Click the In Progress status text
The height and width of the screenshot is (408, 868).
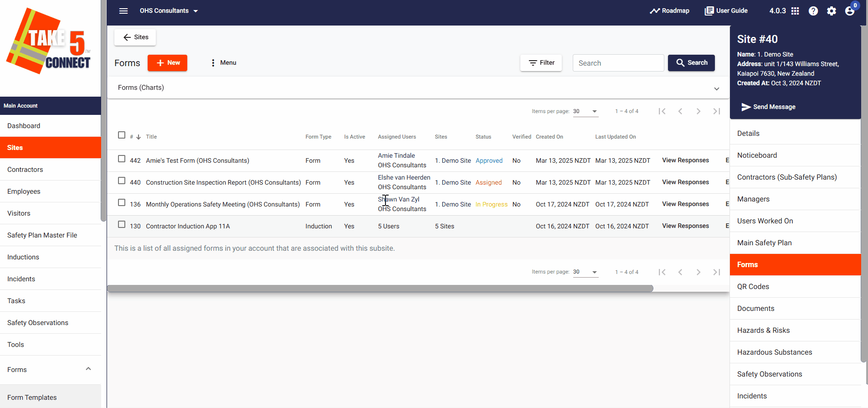491,204
